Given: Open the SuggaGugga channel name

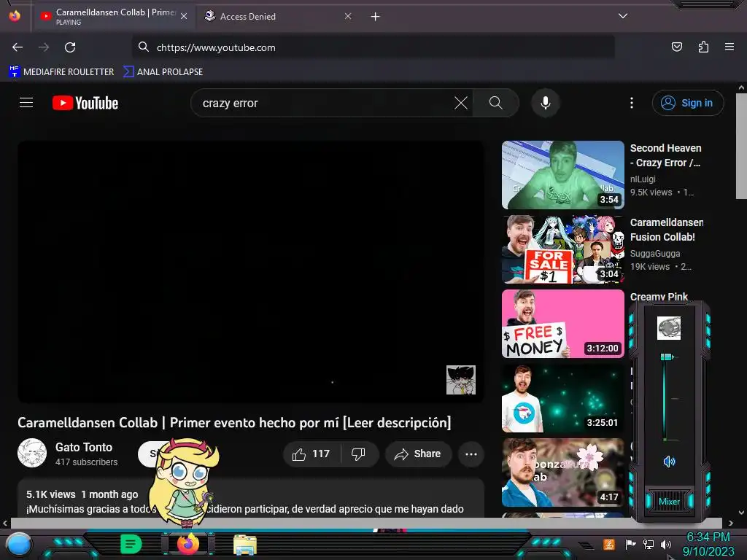Looking at the screenshot, I should 655,253.
